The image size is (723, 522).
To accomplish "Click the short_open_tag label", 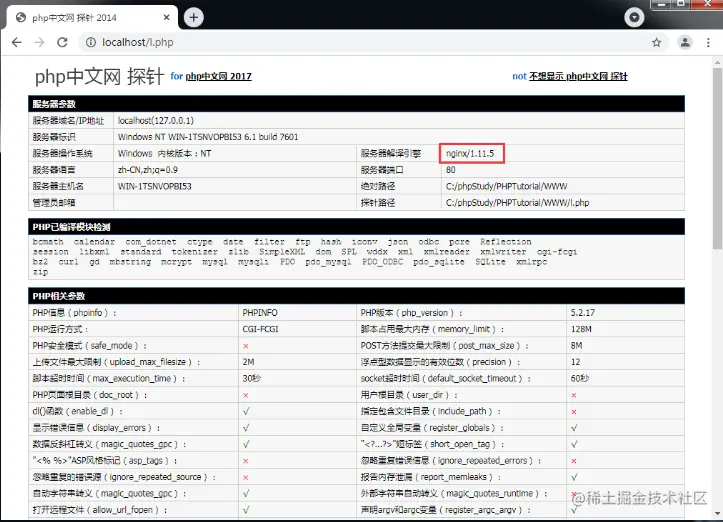I will click(x=433, y=444).
